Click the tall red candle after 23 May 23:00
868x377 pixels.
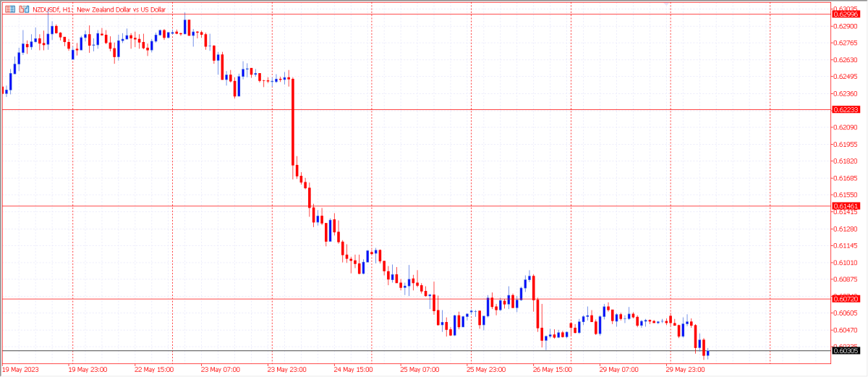[x=293, y=122]
